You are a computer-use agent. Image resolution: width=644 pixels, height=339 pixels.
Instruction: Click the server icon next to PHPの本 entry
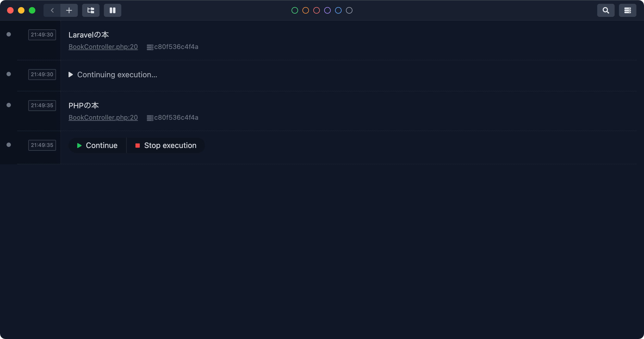[150, 118]
